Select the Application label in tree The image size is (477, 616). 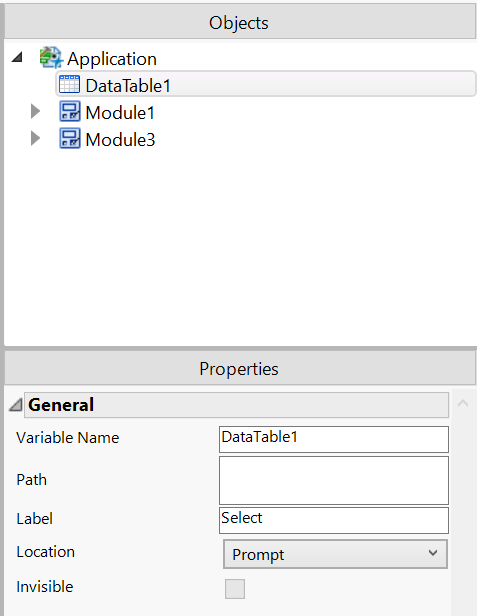coord(112,59)
